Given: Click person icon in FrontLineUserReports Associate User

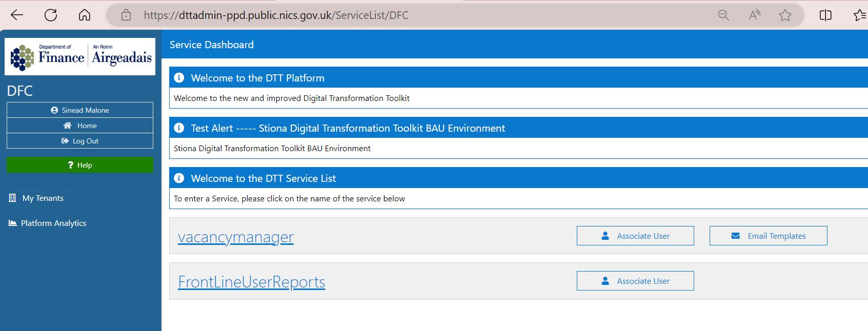Looking at the screenshot, I should pyautogui.click(x=605, y=281).
